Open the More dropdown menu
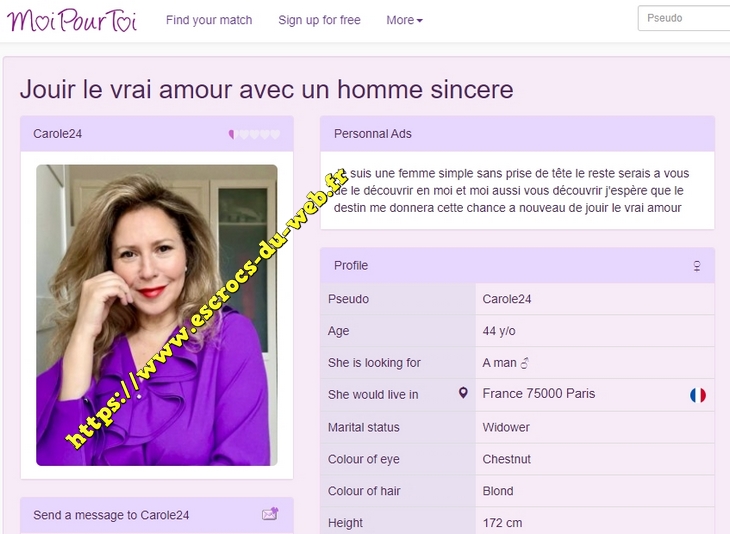Screen dimensions: 730x534 coord(404,20)
